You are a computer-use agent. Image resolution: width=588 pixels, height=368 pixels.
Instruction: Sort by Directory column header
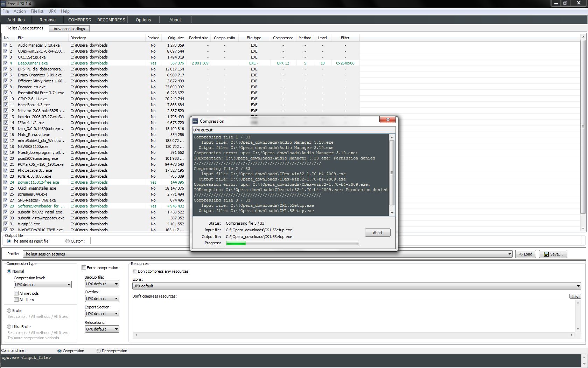(x=106, y=38)
